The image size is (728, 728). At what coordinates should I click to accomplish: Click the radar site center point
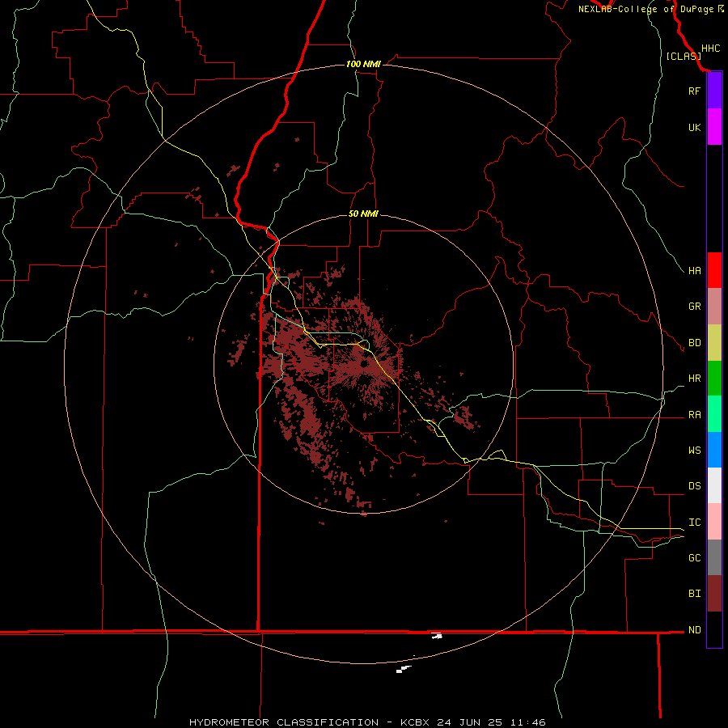tap(363, 365)
